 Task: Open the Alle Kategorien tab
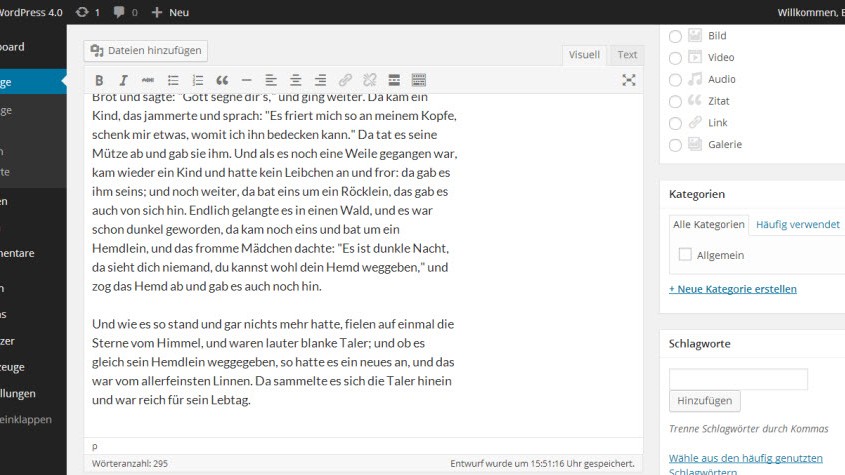click(709, 224)
